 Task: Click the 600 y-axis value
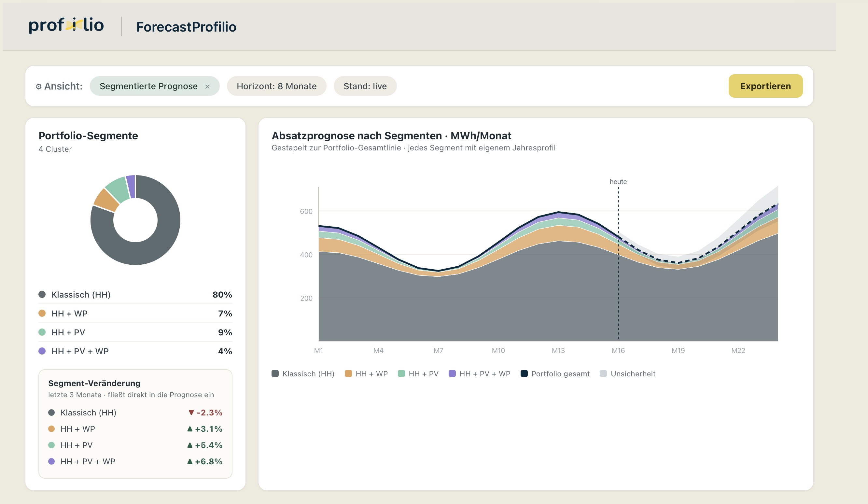tap(306, 212)
